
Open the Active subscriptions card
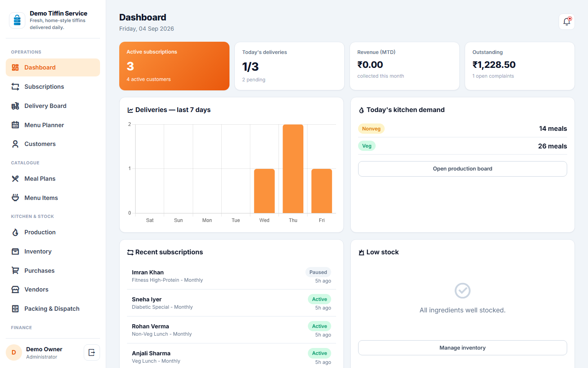click(174, 66)
